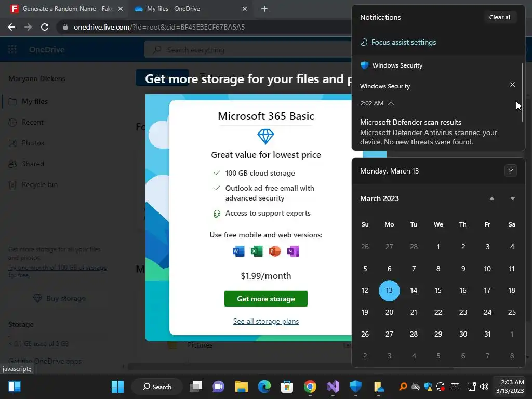Launch the Chat (Teams) taskbar icon
This screenshot has width=532, height=399.
219,387
